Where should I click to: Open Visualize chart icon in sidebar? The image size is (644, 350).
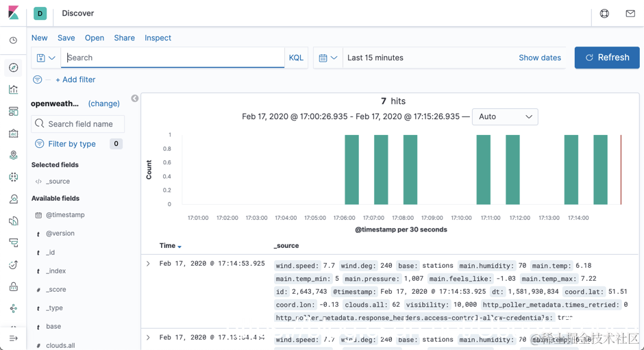tap(14, 89)
